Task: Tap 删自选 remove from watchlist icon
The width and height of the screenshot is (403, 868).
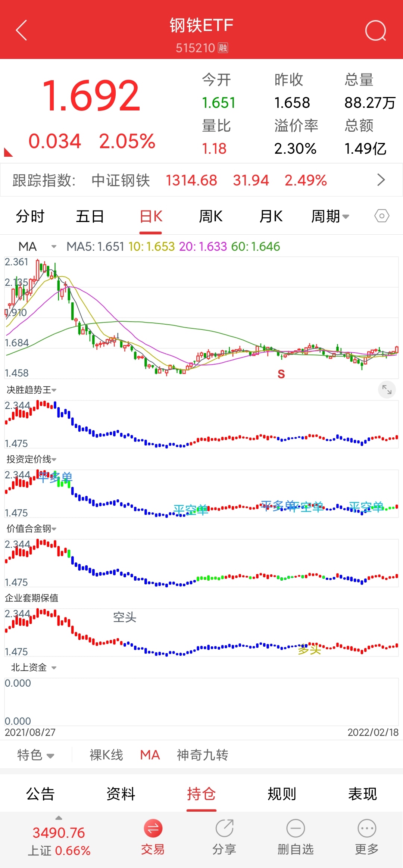Action: click(296, 828)
